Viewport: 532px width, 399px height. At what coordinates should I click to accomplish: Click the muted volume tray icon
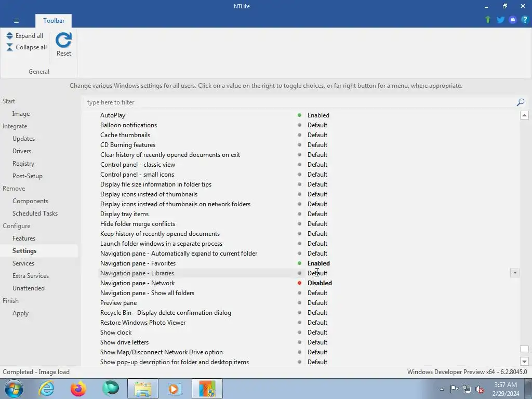click(480, 389)
